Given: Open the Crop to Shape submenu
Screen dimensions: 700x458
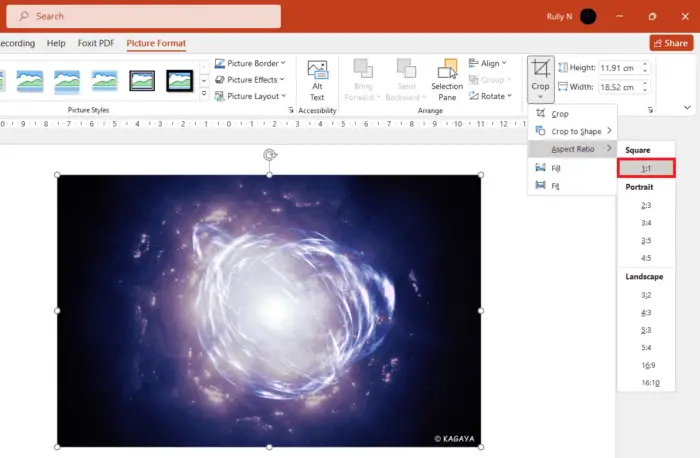Looking at the screenshot, I should [x=572, y=131].
